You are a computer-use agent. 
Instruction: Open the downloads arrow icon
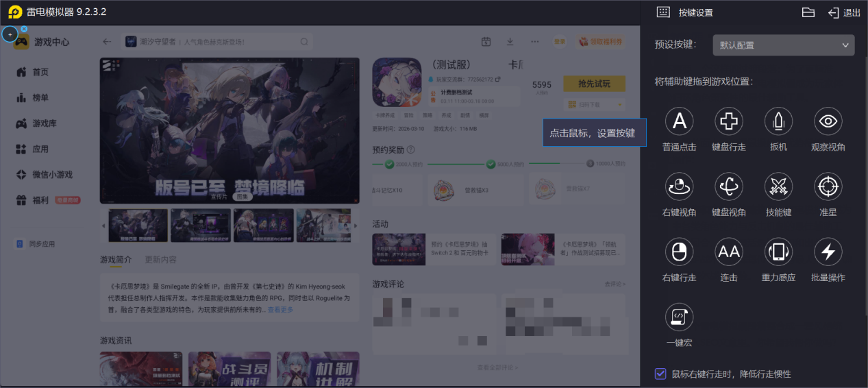tap(510, 42)
